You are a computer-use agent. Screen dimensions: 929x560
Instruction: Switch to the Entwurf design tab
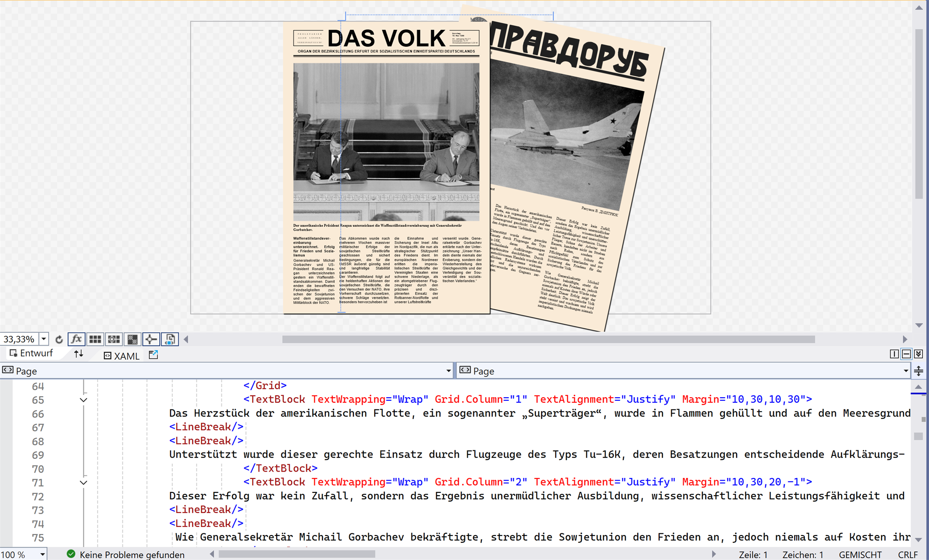tap(31, 353)
